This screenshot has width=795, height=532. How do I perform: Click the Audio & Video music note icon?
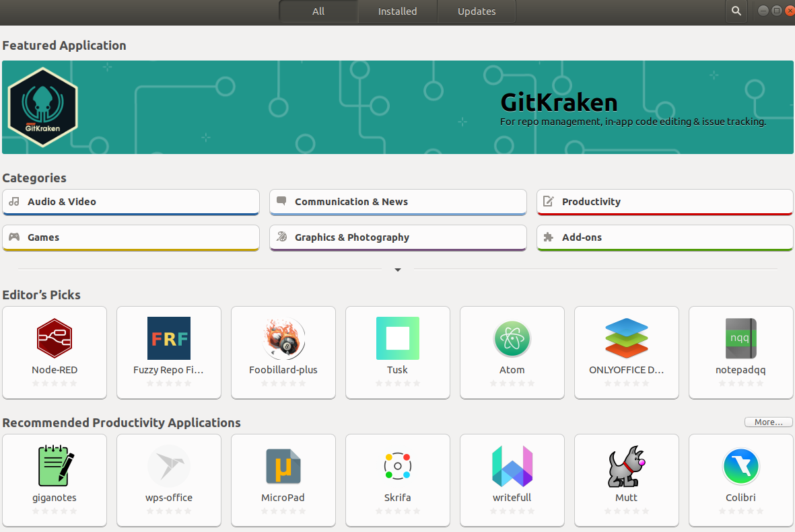point(14,201)
